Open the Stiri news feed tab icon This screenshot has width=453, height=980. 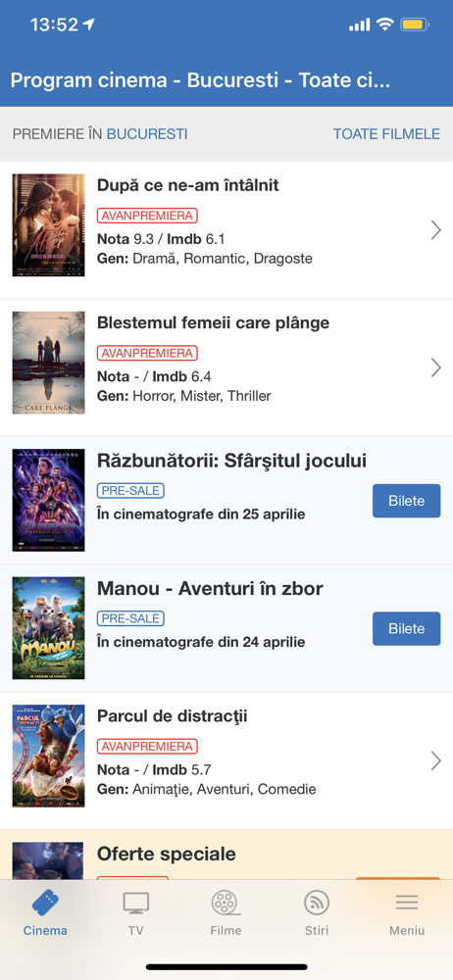pos(317,903)
